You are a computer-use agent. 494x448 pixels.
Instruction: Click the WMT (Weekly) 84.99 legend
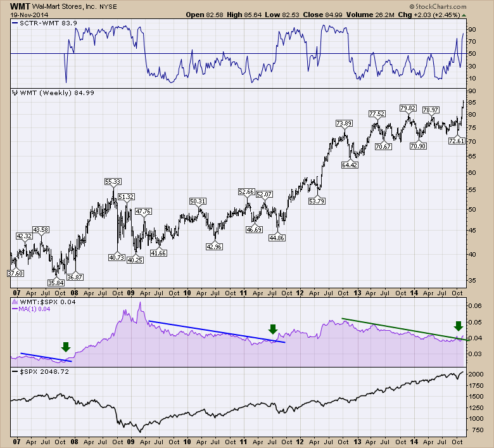57,93
